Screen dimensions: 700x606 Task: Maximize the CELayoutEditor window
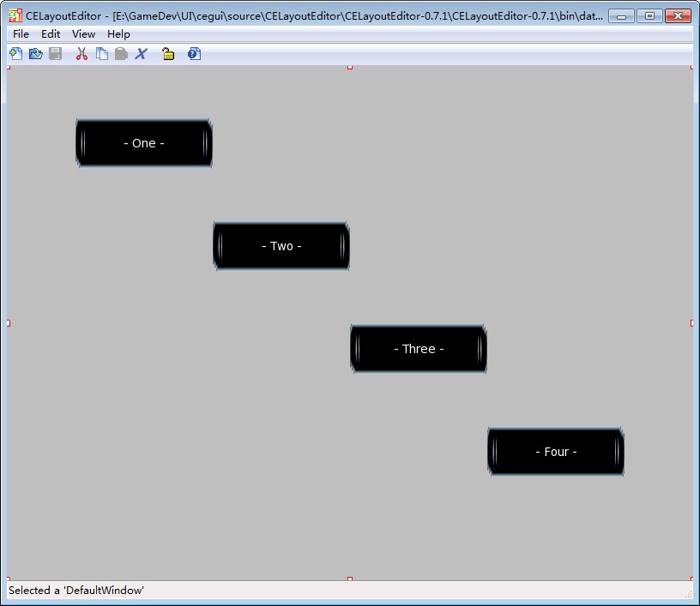pyautogui.click(x=649, y=16)
